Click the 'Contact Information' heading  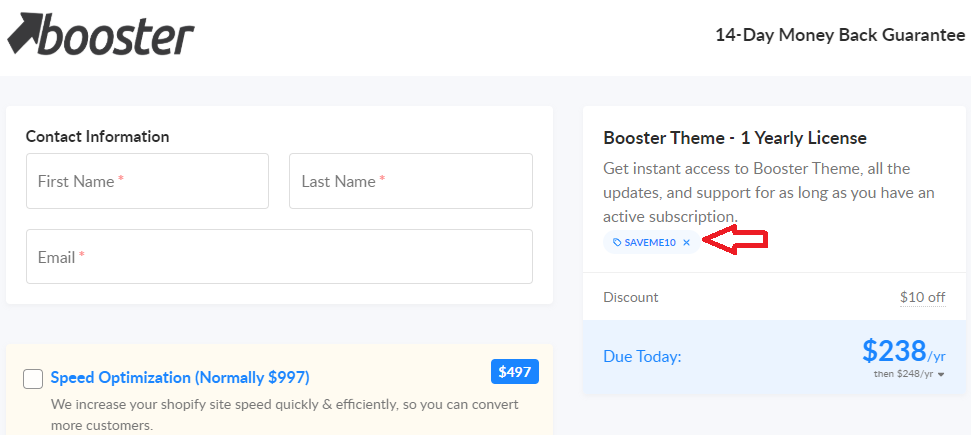point(97,136)
